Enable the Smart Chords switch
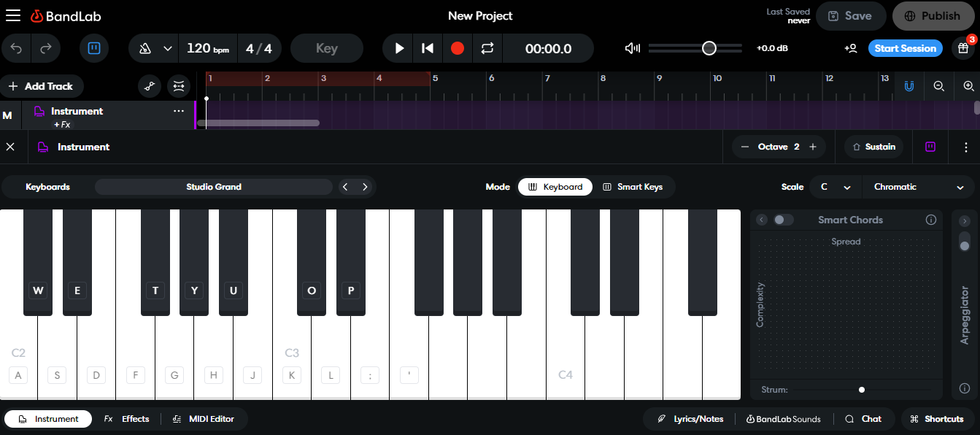980x435 pixels. [x=784, y=219]
